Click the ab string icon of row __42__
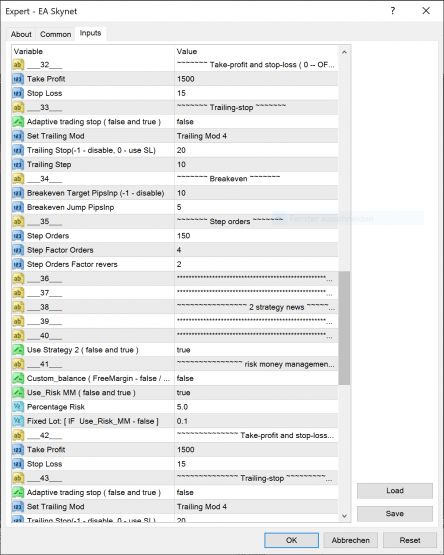The height and width of the screenshot is (555, 444). point(18,435)
